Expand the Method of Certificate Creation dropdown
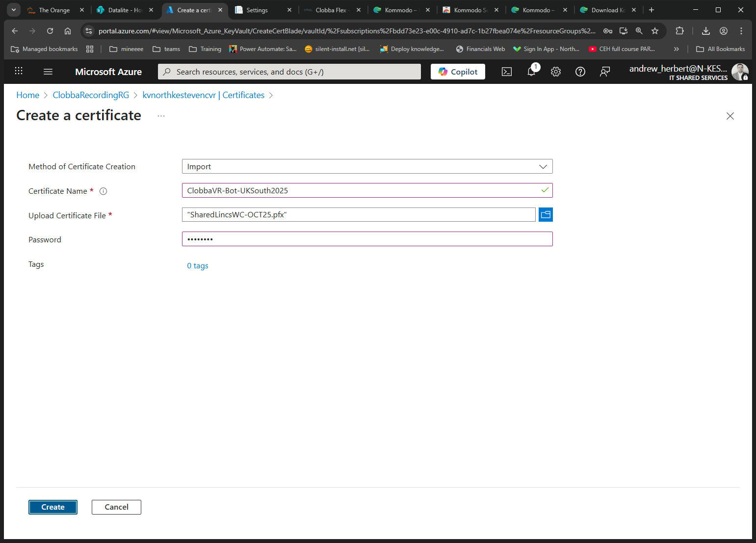 click(367, 166)
